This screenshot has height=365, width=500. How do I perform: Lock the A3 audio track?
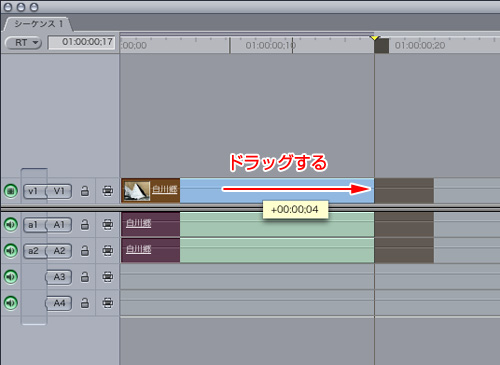[85, 277]
